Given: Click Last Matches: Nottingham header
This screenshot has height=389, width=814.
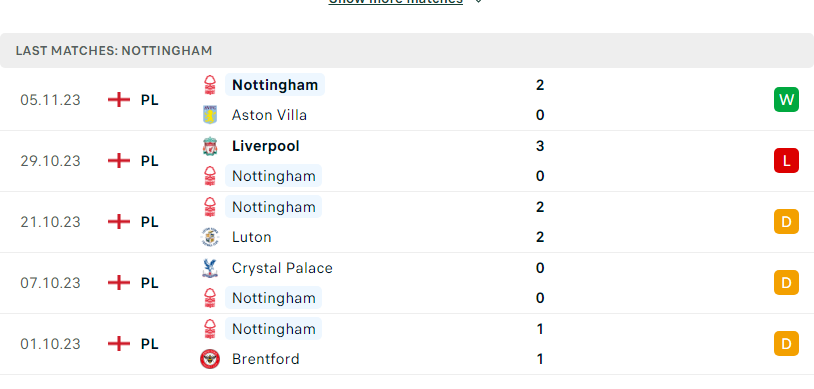Looking at the screenshot, I should coord(114,51).
